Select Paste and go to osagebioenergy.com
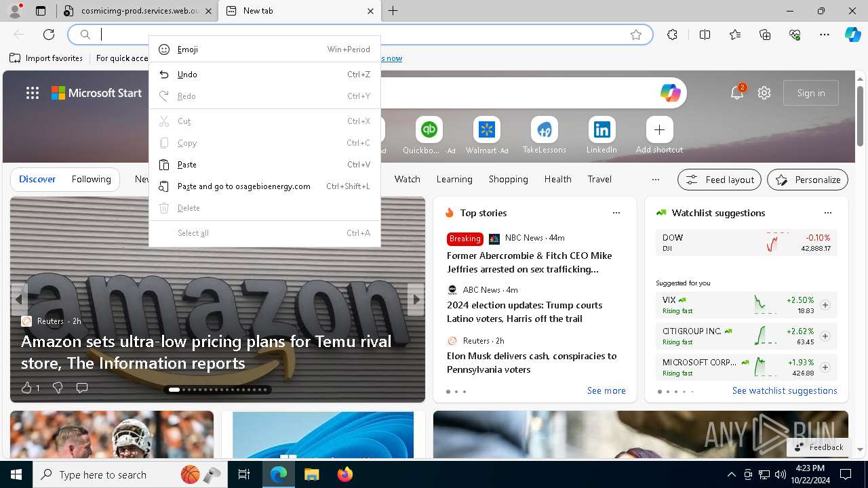Viewport: 868px width, 488px height. (x=264, y=186)
